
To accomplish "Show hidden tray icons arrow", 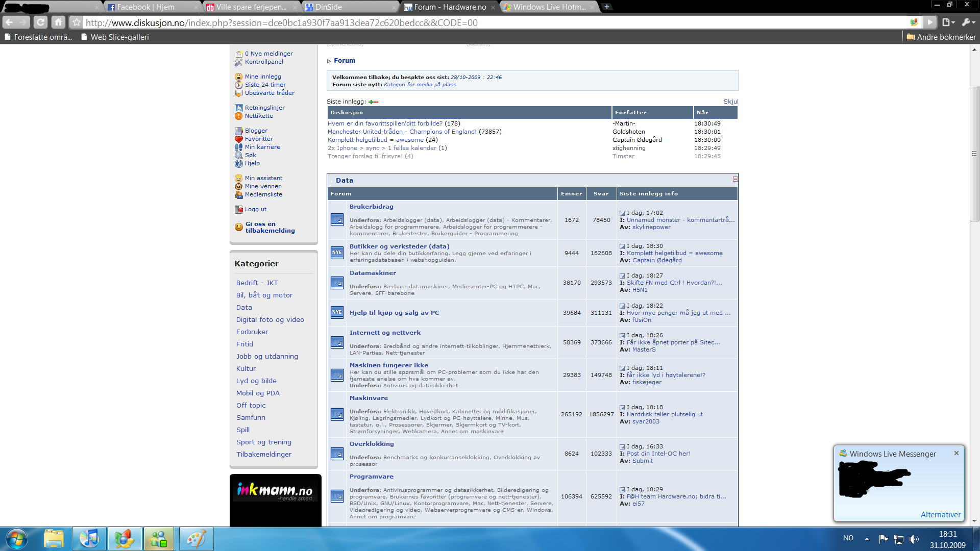I will [x=867, y=539].
